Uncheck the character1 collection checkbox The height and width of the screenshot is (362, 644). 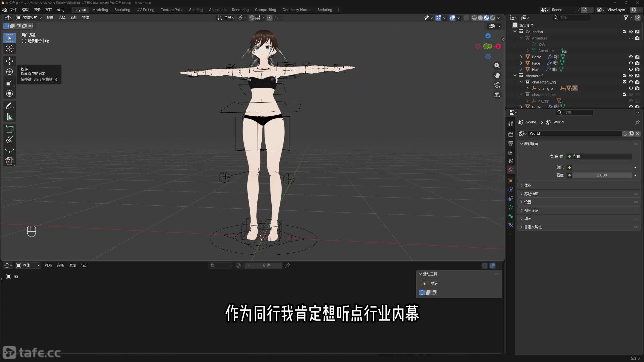tap(624, 76)
